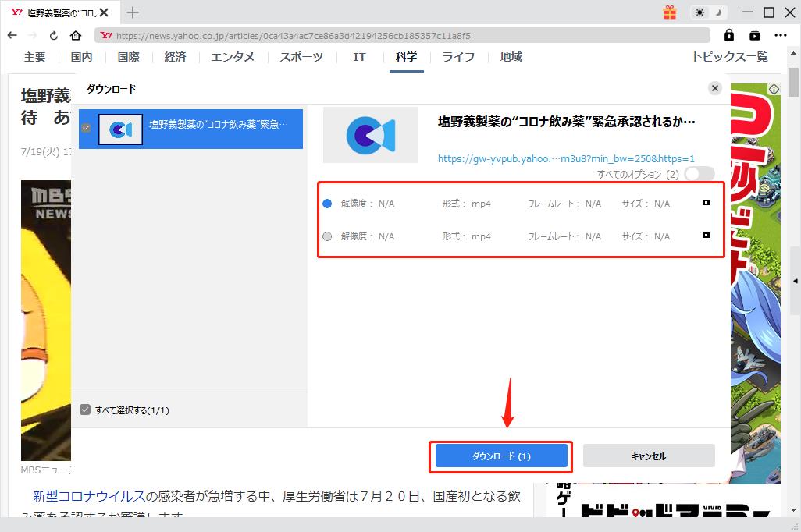Click Yahoo favicon in address bar

point(105,35)
